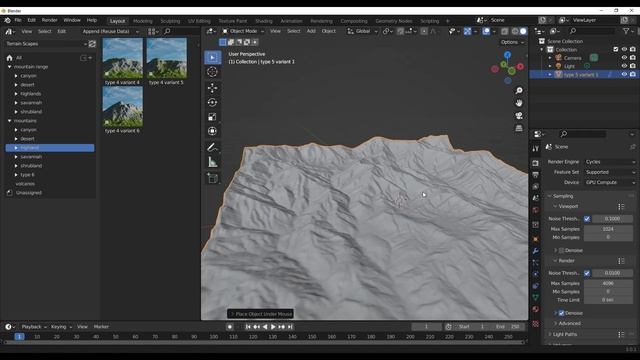The height and width of the screenshot is (360, 640).
Task: Click the refresh asset library icon
Action: (x=92, y=44)
